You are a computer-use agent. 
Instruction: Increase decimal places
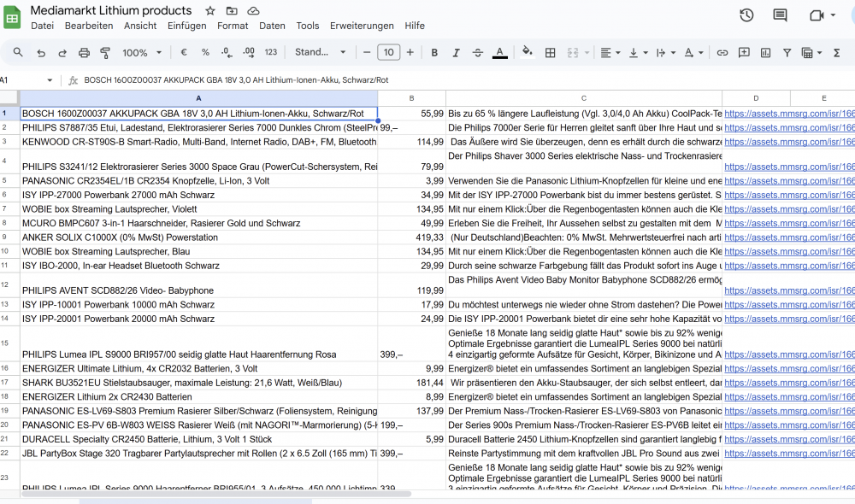click(x=249, y=52)
